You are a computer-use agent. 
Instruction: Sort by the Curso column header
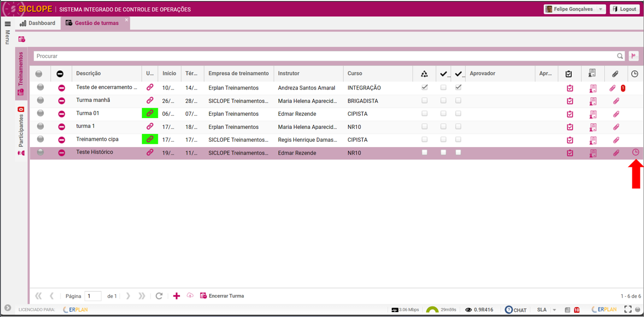tap(378, 73)
